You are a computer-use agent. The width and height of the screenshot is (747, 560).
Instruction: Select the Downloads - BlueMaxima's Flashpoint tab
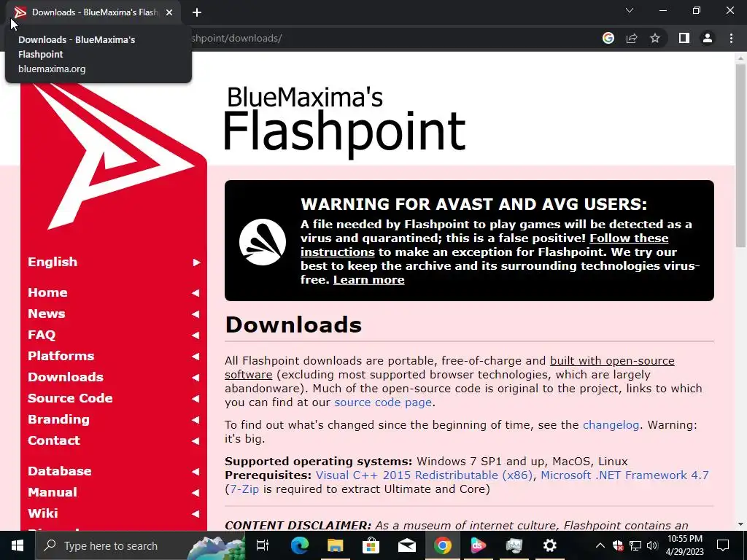(94, 12)
